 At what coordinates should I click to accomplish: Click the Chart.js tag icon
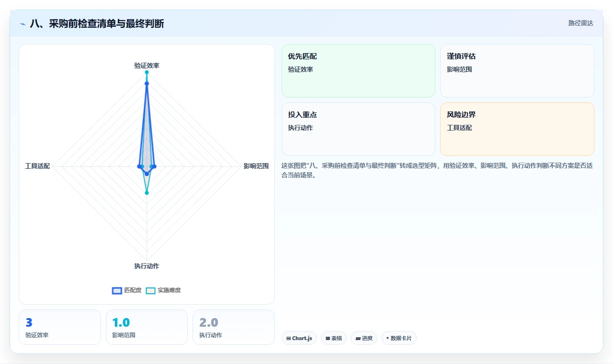tap(288, 338)
